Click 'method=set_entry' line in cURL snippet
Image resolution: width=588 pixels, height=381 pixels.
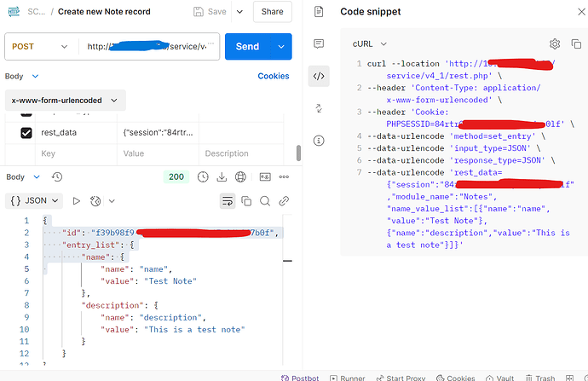click(x=493, y=136)
